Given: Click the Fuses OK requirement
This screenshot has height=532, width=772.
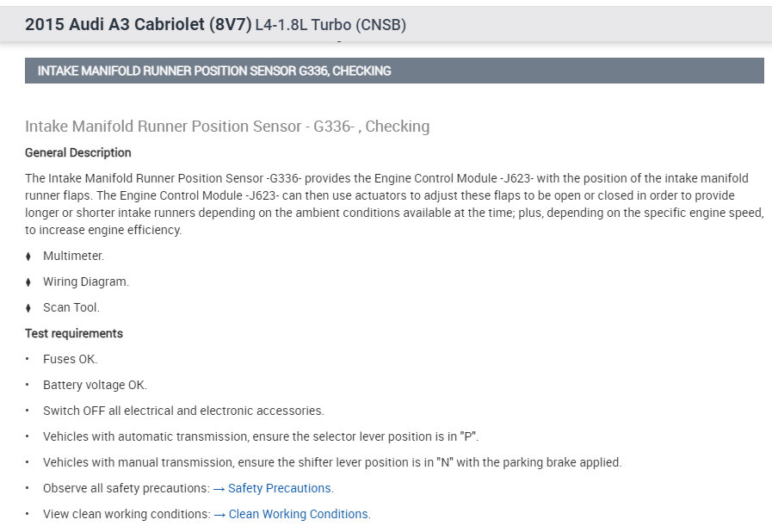Looking at the screenshot, I should tap(71, 359).
